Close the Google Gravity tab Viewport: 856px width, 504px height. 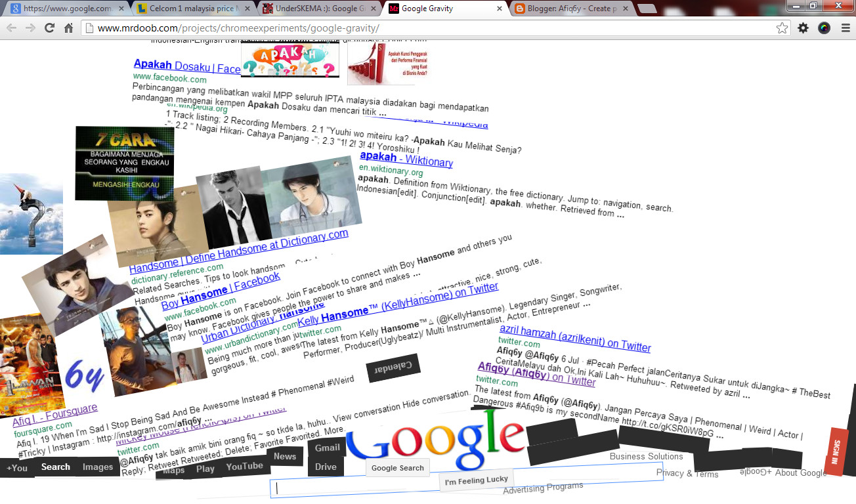500,9
